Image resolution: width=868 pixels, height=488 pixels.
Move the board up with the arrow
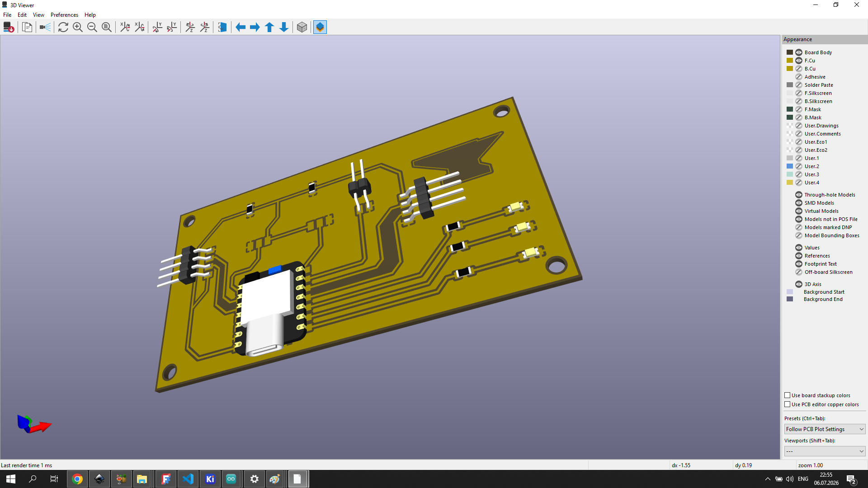click(269, 27)
